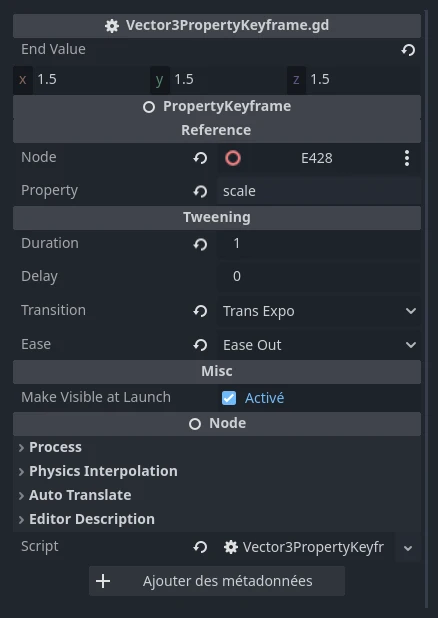Click the Vector3PropertyKeyframe.gd header

(x=217, y=26)
